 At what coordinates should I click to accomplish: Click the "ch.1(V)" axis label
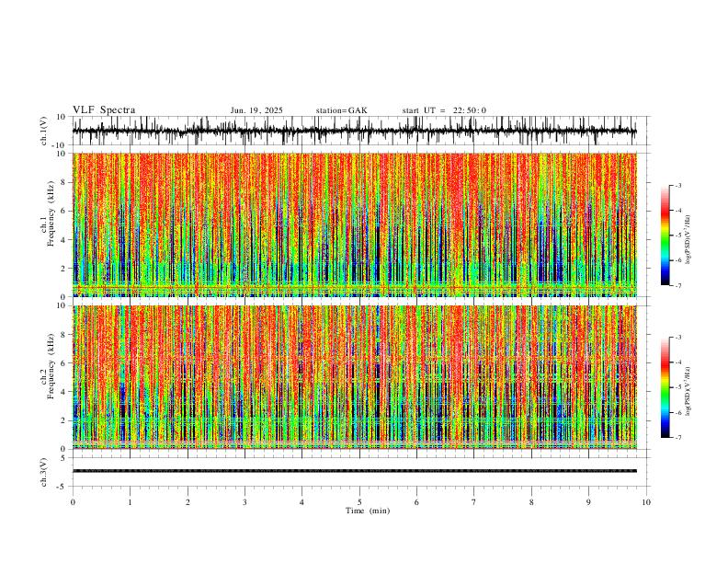pyautogui.click(x=44, y=131)
